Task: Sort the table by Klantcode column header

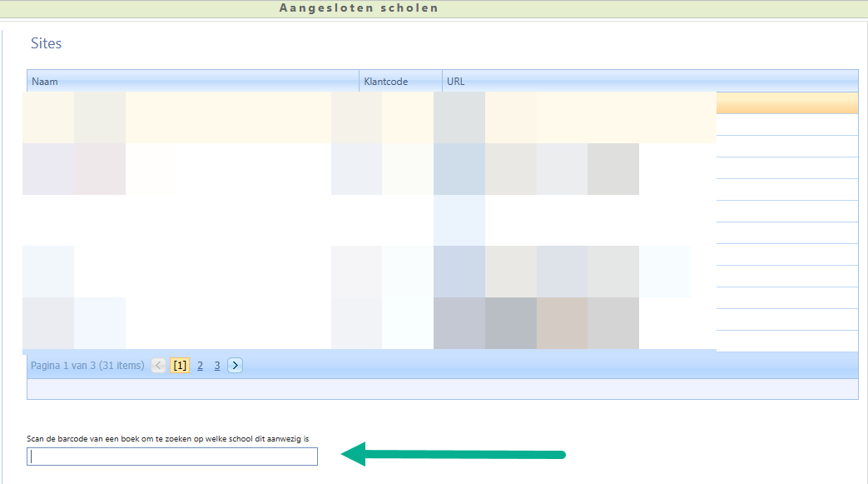Action: click(x=400, y=82)
